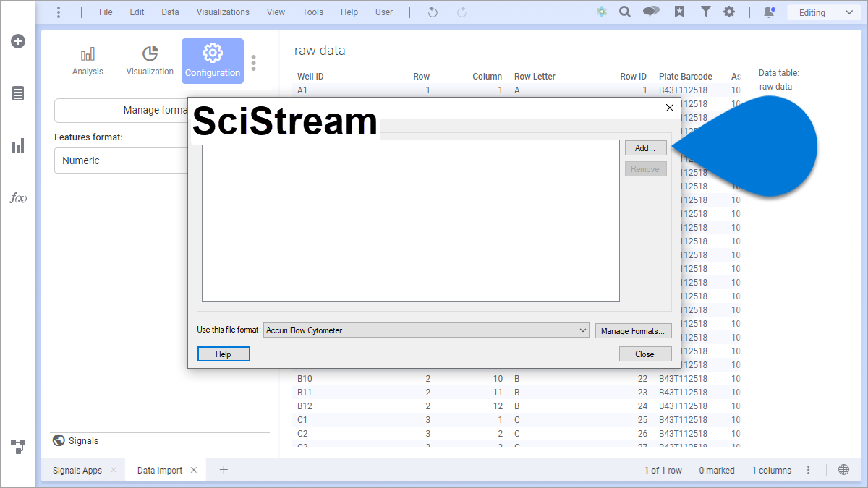Viewport: 868px width, 488px height.
Task: Open the Help menu
Action: [349, 12]
